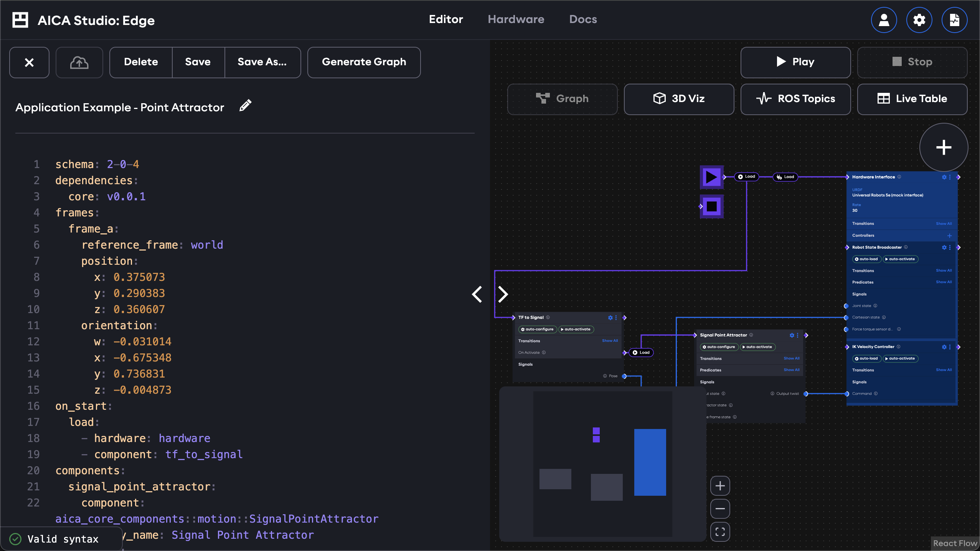Open IK Velocity Controller settings gear
The height and width of the screenshot is (551, 980).
[x=944, y=347]
